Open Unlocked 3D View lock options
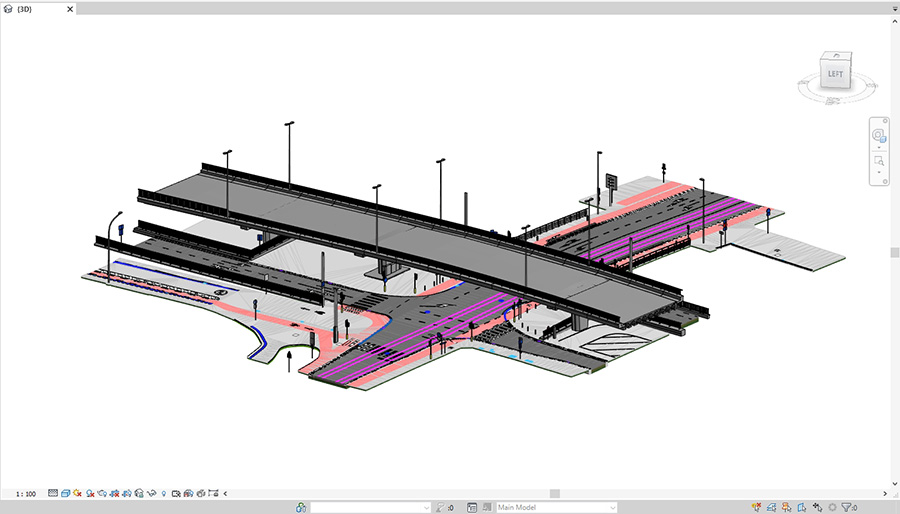This screenshot has height=514, width=900. pyautogui.click(x=139, y=493)
